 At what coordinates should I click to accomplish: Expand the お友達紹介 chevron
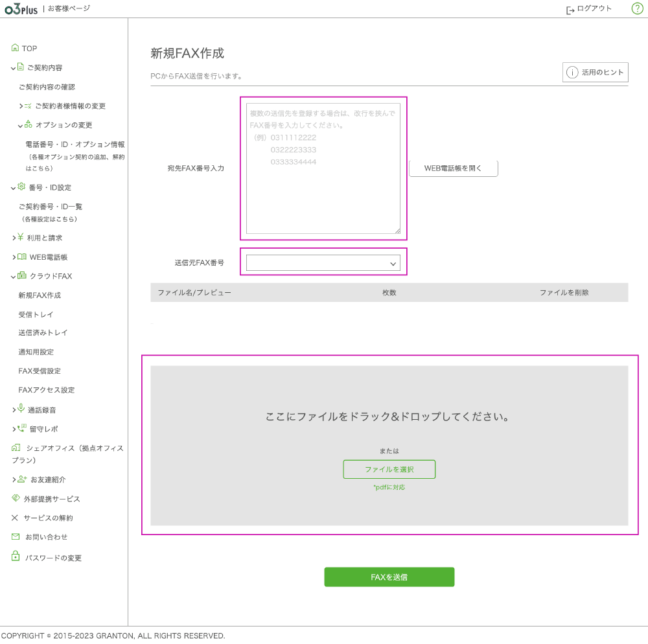pos(14,479)
